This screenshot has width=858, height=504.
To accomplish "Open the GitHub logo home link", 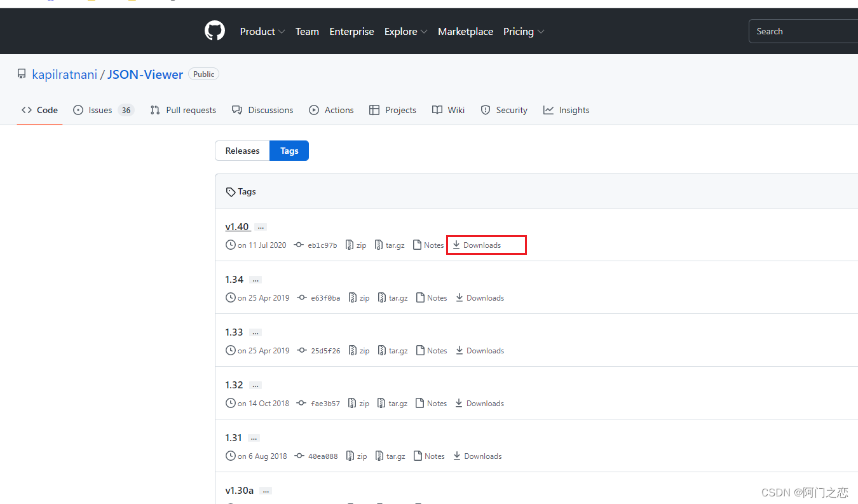I will [215, 31].
